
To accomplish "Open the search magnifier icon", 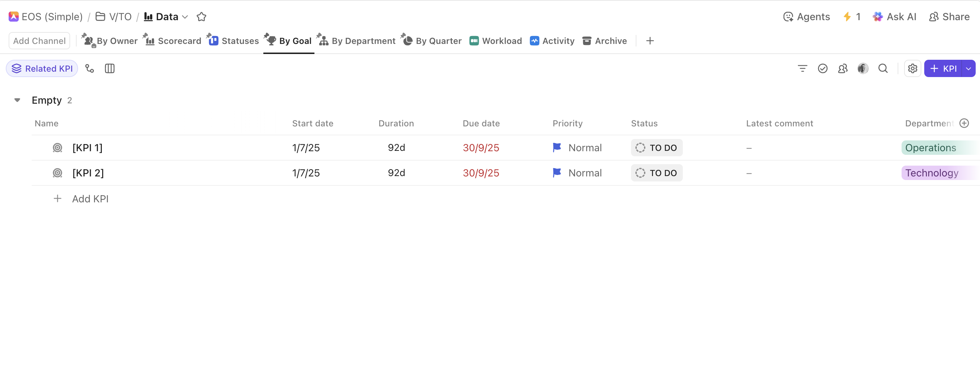I will click(x=883, y=68).
